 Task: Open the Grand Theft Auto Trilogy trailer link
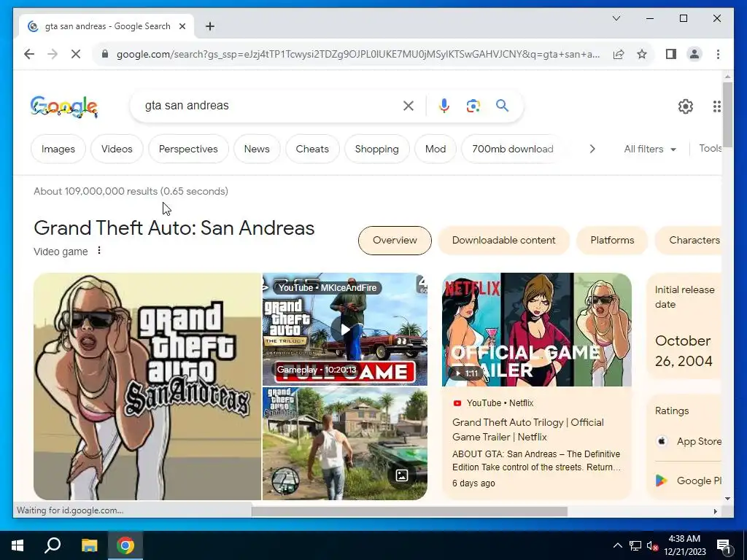(528, 429)
